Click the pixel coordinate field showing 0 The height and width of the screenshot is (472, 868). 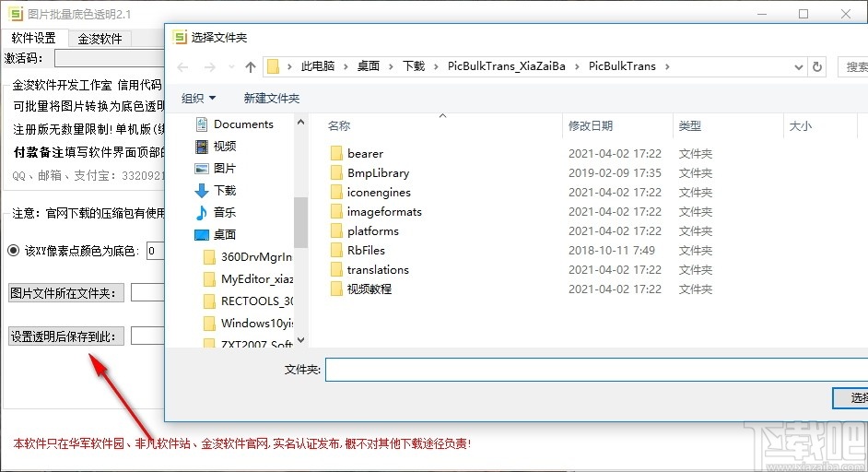pos(156,251)
